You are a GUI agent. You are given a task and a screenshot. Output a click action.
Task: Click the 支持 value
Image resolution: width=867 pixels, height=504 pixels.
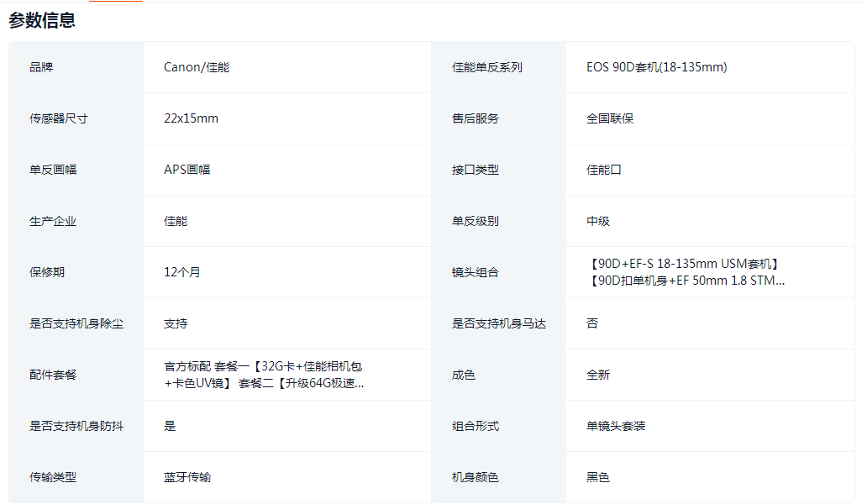tap(176, 324)
